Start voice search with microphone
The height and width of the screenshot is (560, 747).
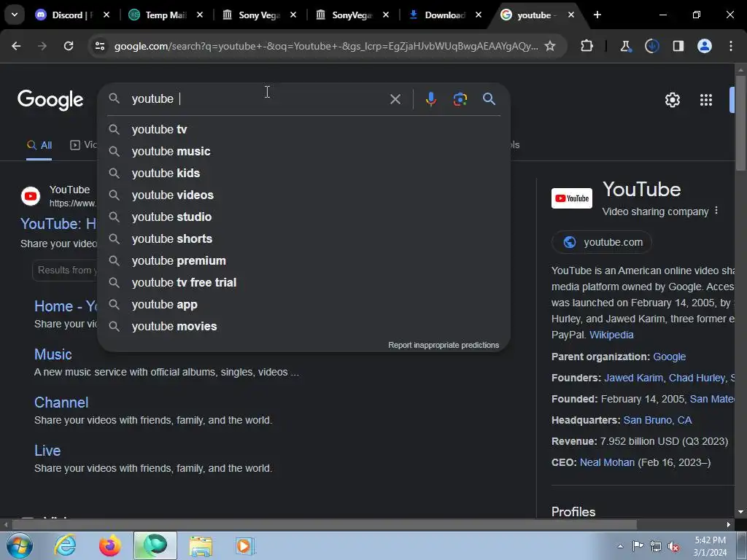point(430,99)
